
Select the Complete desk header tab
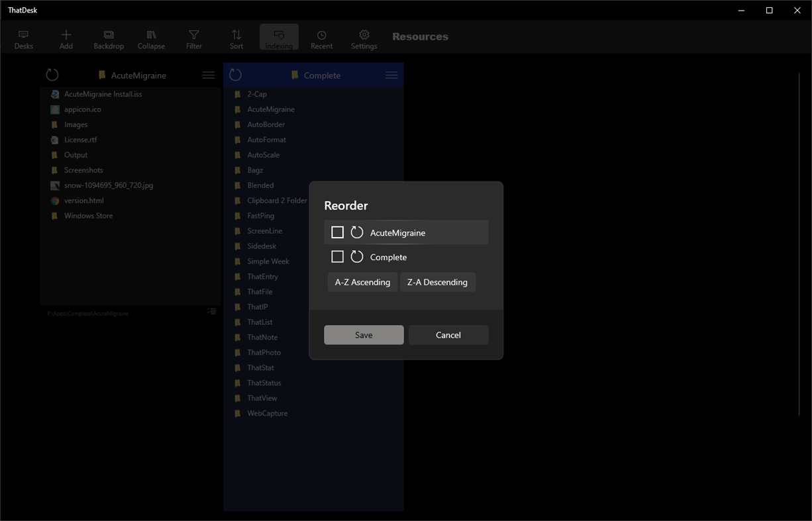(x=322, y=75)
